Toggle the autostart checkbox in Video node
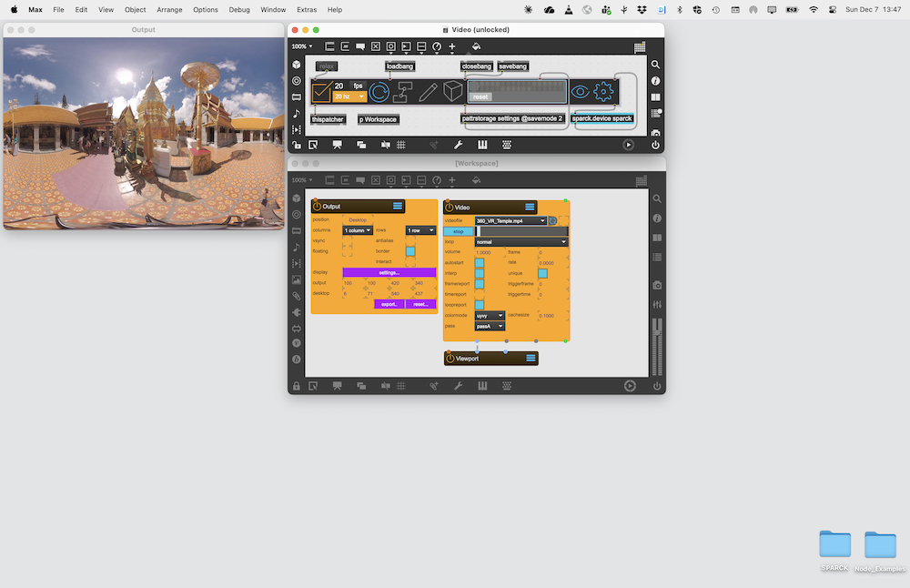Viewport: 910px width, 588px height. click(x=480, y=262)
